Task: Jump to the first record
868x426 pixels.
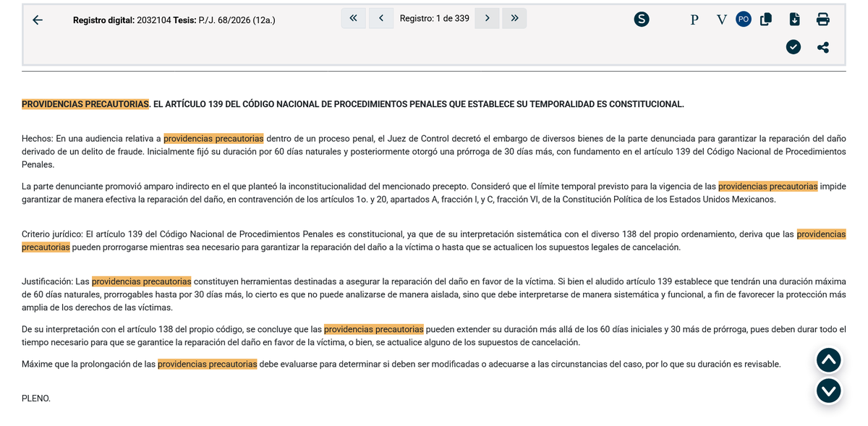Action: point(353,18)
